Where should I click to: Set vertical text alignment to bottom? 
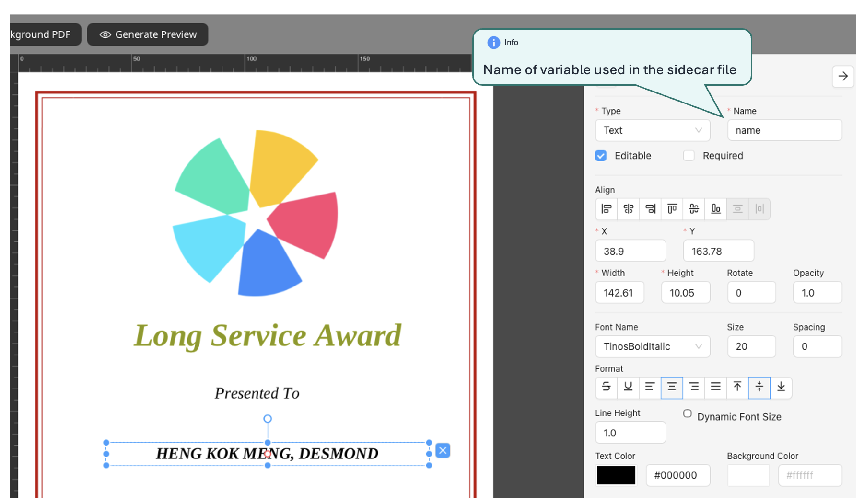coord(781,387)
